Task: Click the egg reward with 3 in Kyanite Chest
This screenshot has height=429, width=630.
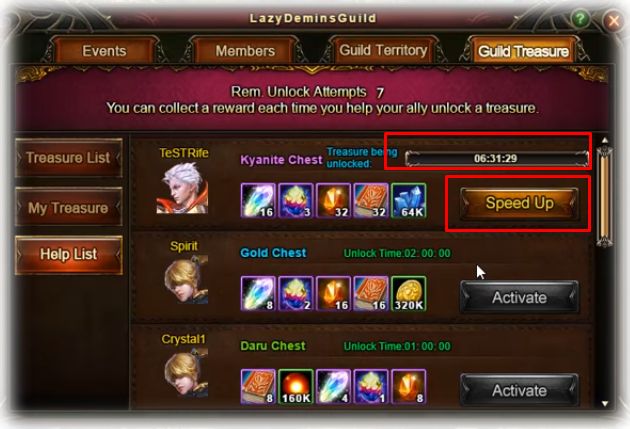Action: [296, 200]
